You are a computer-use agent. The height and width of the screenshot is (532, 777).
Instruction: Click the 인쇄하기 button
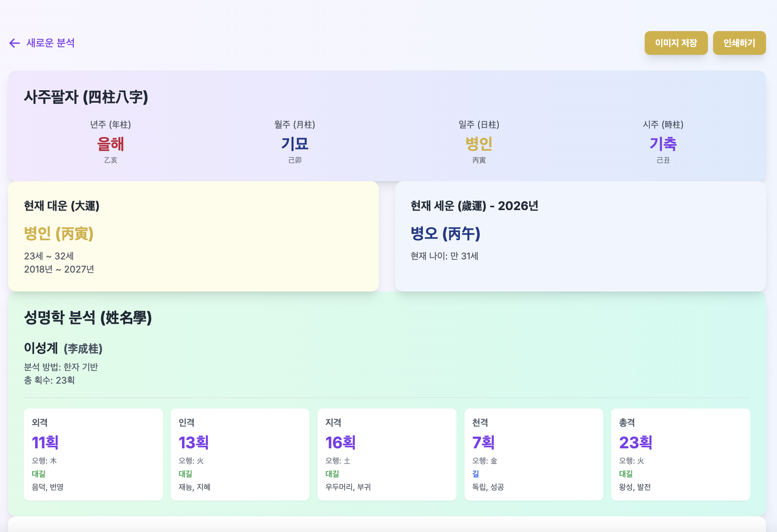[x=739, y=42]
